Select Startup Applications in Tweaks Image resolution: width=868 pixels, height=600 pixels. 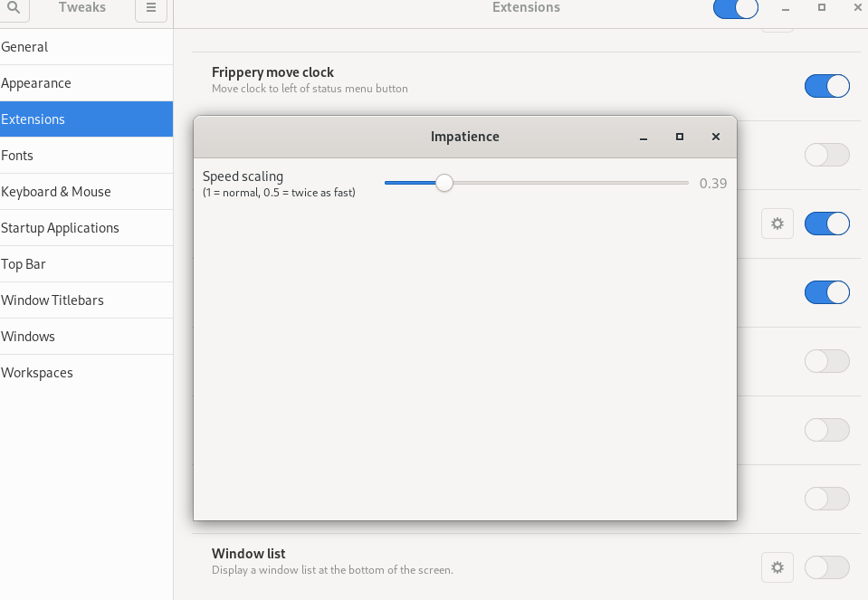click(60, 227)
